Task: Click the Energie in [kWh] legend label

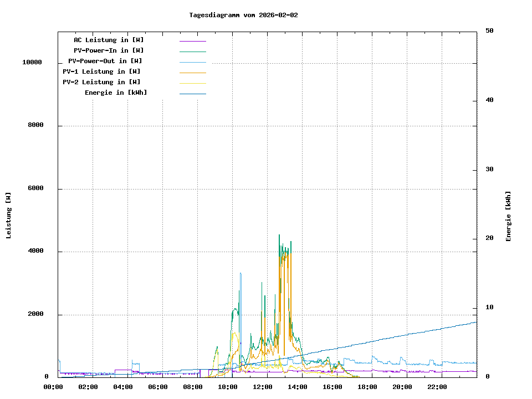Action: coord(116,93)
